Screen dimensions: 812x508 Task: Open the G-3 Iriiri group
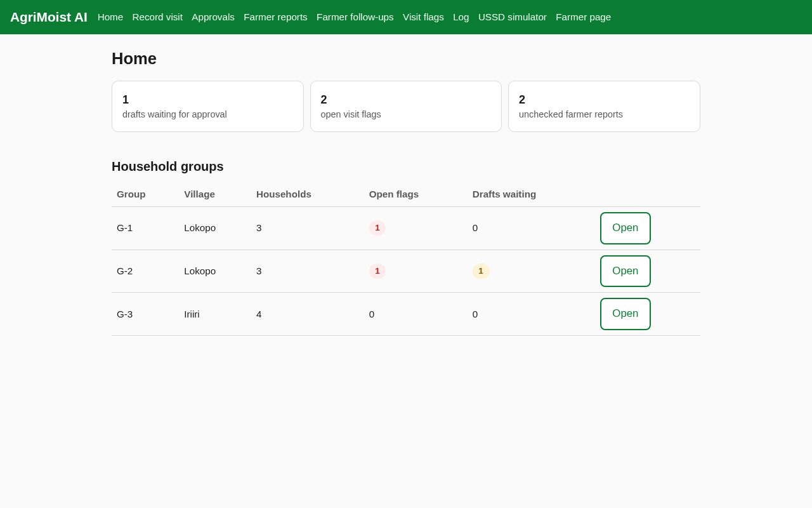625,314
